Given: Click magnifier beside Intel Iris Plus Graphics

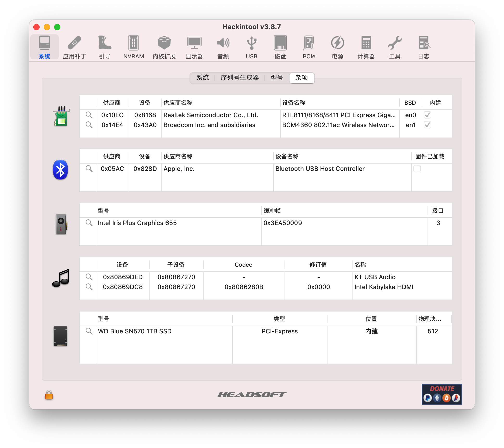Looking at the screenshot, I should pos(89,223).
